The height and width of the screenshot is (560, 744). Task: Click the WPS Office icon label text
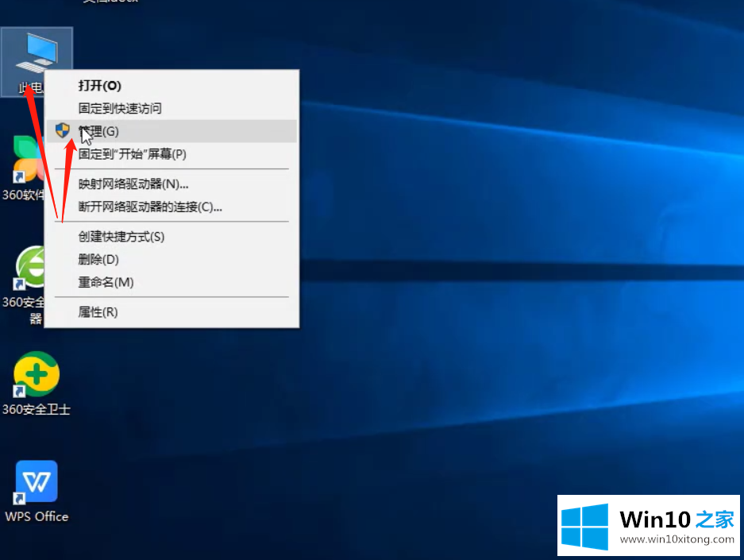pyautogui.click(x=37, y=516)
